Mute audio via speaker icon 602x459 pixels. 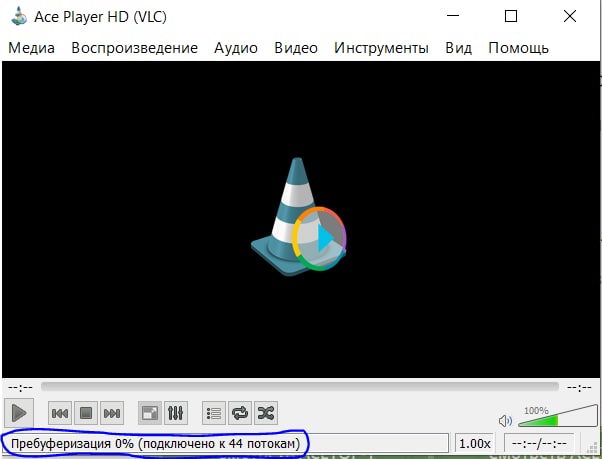[x=505, y=421]
